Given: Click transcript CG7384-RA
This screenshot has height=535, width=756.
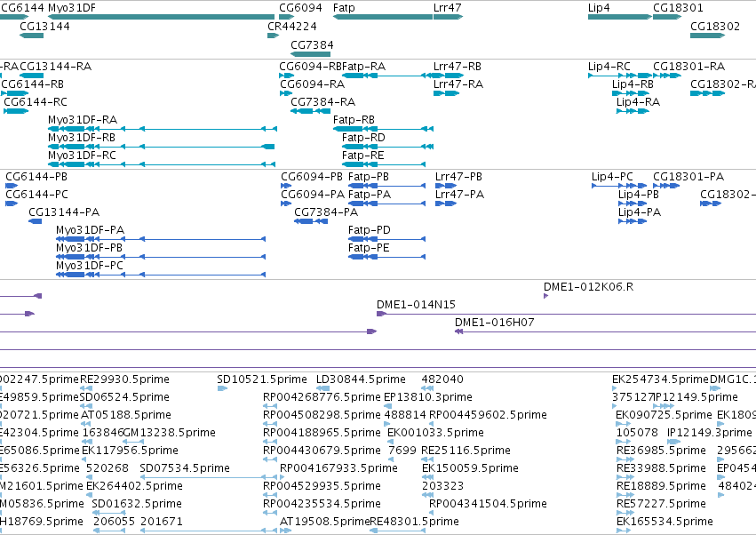Looking at the screenshot, I should (x=311, y=111).
